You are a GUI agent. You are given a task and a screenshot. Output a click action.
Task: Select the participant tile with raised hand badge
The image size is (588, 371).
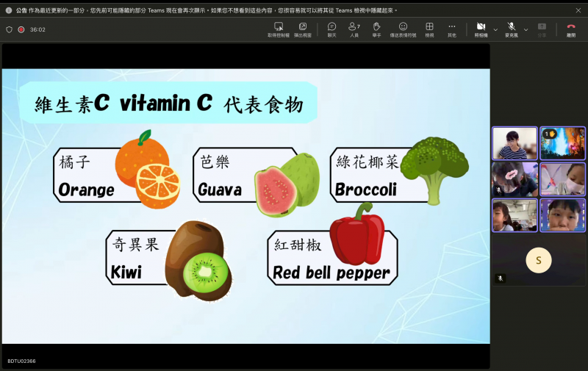point(562,143)
